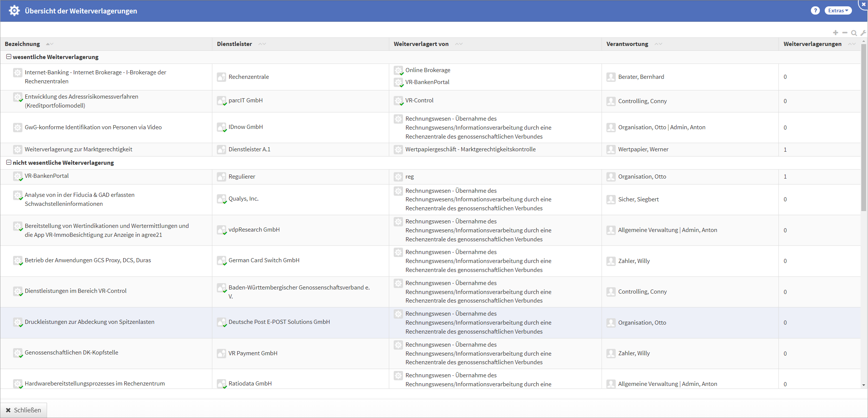This screenshot has width=868, height=418.
Task: Click the gear icon next to VR-BankenPortal
Action: tap(18, 176)
